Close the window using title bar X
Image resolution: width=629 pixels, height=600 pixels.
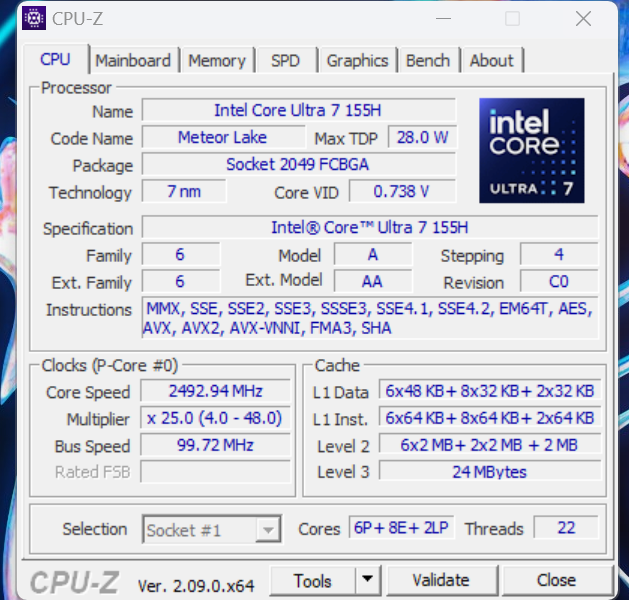pos(583,18)
